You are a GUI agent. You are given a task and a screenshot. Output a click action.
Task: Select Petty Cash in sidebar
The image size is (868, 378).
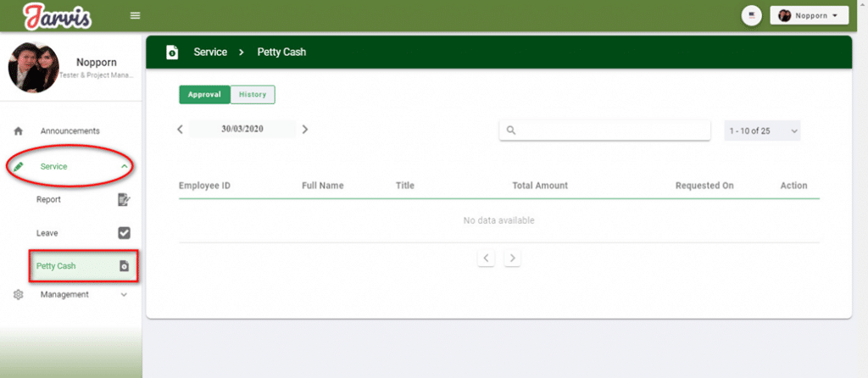pos(56,266)
